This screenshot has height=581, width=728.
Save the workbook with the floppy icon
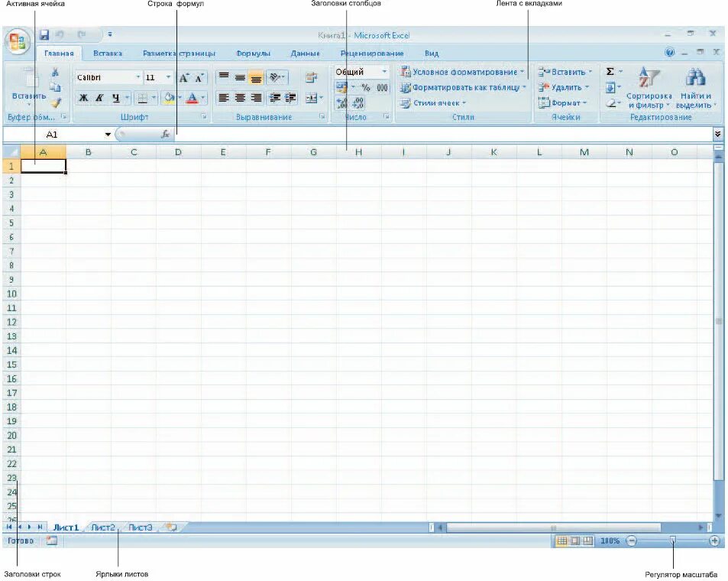[x=44, y=35]
